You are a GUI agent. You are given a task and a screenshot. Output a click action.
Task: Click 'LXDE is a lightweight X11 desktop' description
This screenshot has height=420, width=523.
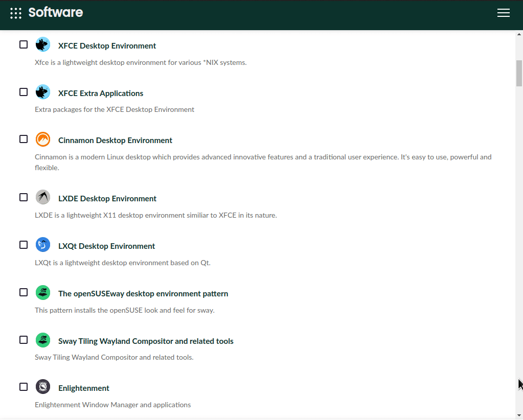156,215
